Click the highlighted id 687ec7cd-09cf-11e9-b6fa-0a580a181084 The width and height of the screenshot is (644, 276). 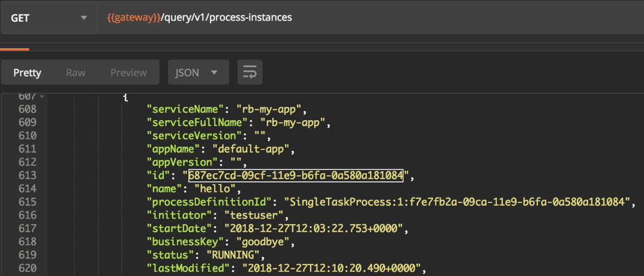click(295, 175)
